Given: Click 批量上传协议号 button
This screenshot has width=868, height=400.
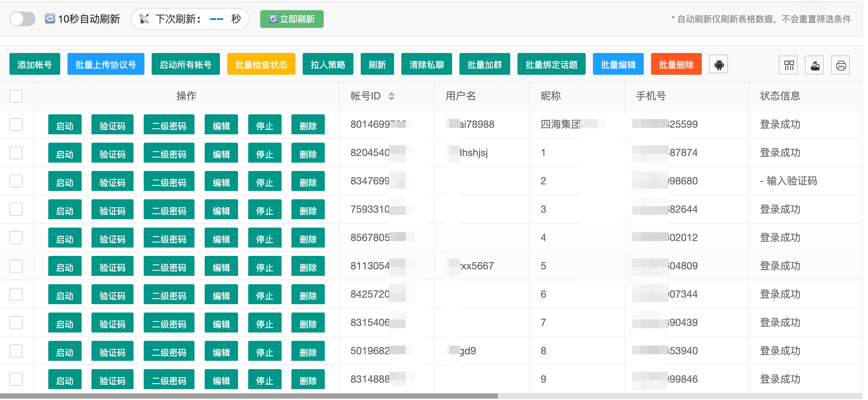Looking at the screenshot, I should (106, 64).
